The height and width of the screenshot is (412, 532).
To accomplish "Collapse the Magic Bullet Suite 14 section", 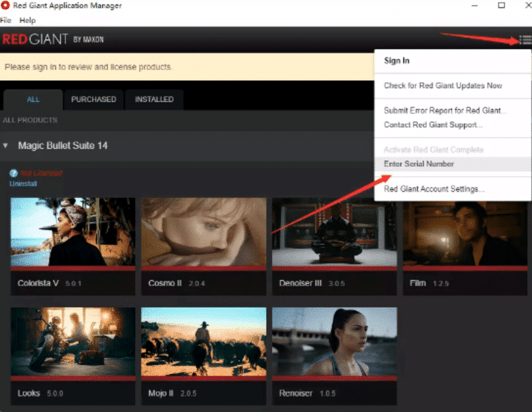I will 6,146.
